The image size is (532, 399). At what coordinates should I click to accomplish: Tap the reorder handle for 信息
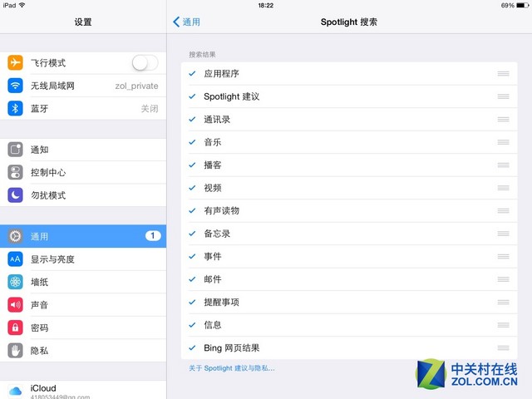tap(503, 325)
